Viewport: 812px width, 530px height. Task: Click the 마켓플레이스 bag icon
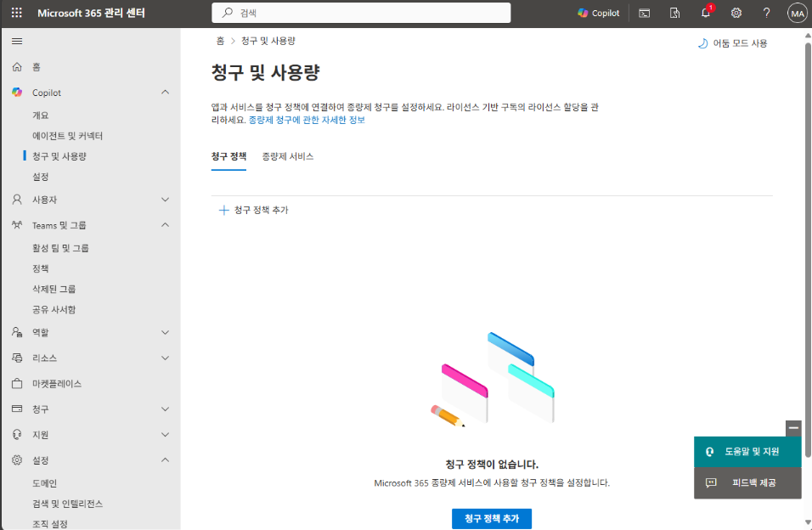[17, 383]
